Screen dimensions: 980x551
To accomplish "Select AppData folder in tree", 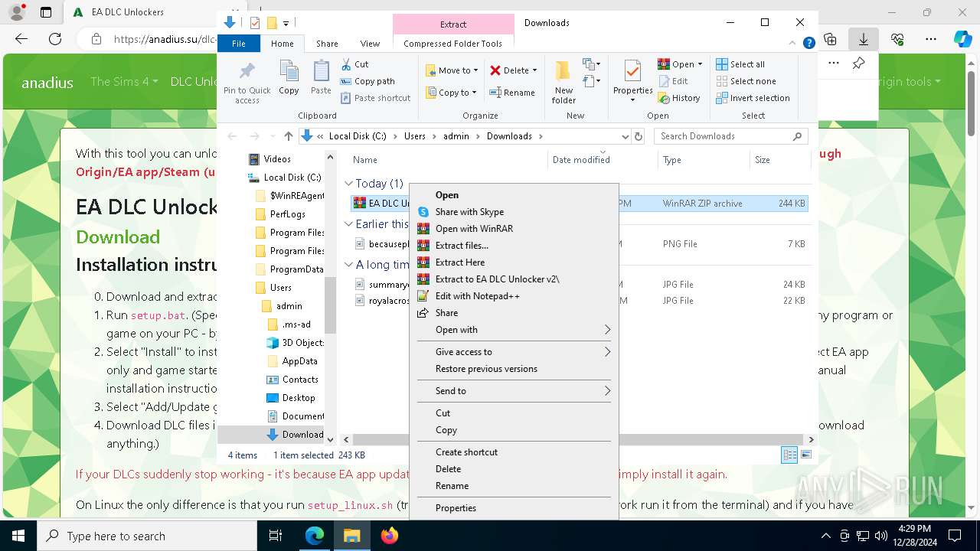I will point(299,361).
